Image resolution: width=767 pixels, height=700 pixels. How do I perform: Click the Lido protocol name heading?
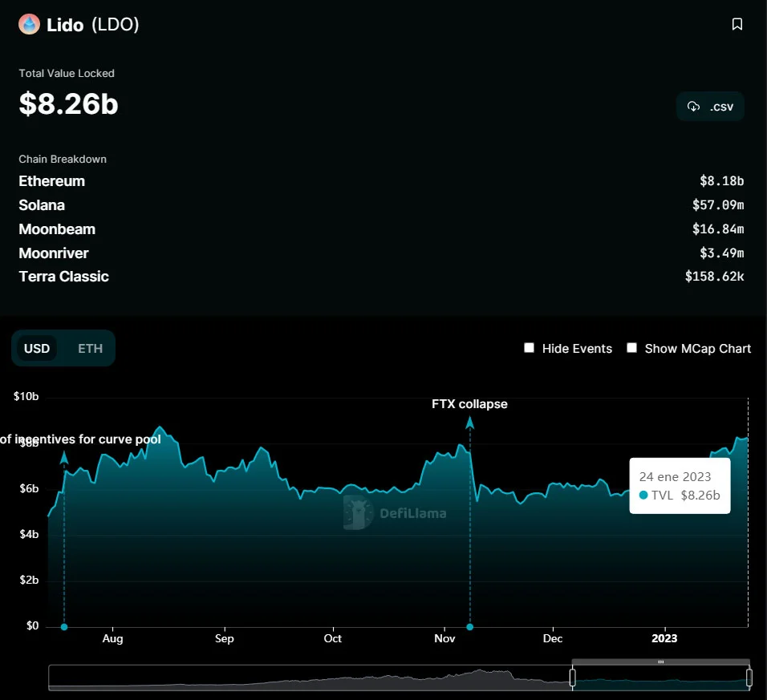click(65, 25)
